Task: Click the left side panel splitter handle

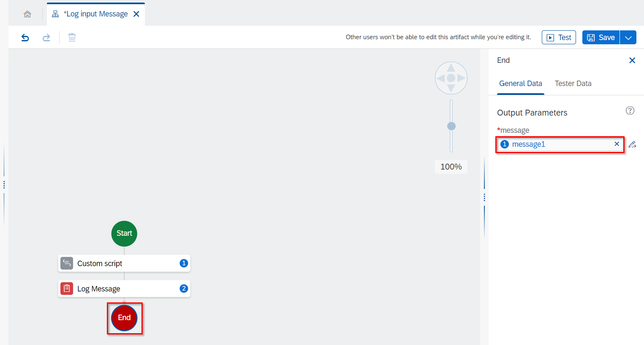Action: [x=4, y=185]
